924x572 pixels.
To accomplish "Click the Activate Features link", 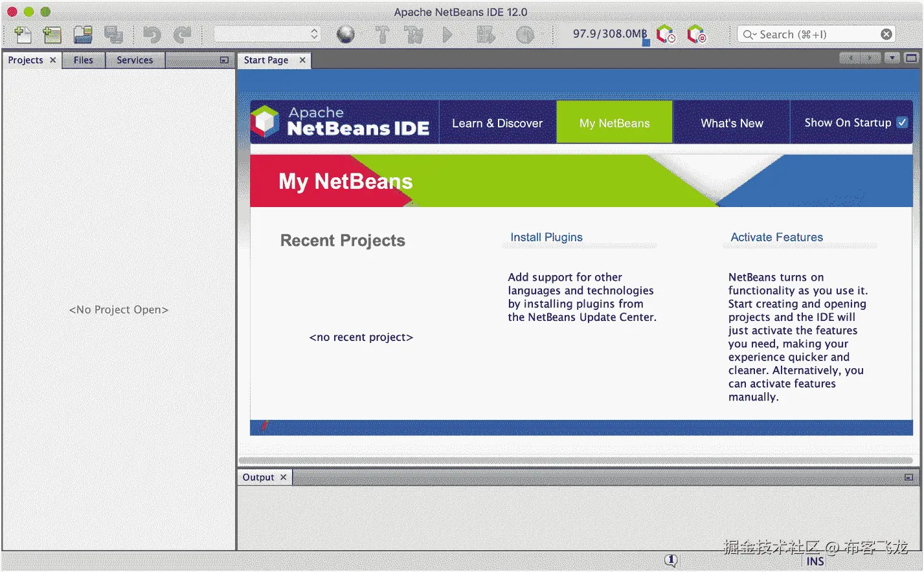I will click(777, 237).
